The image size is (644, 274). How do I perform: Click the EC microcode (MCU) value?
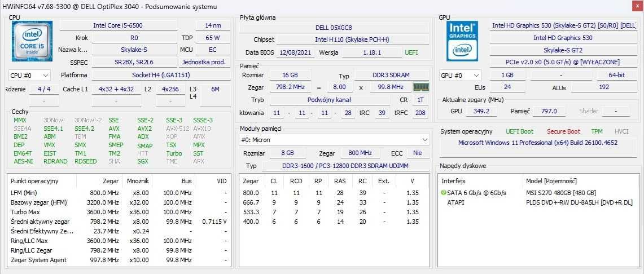pyautogui.click(x=213, y=50)
